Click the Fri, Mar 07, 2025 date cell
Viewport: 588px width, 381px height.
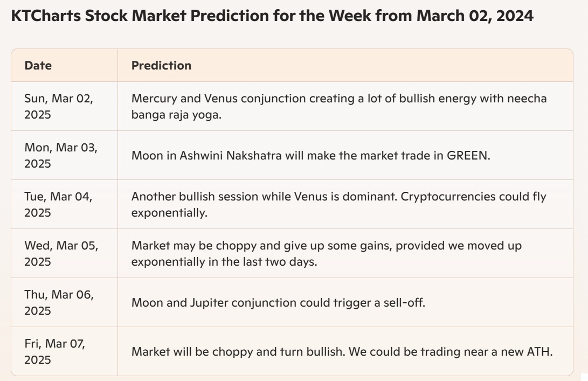pos(65,351)
